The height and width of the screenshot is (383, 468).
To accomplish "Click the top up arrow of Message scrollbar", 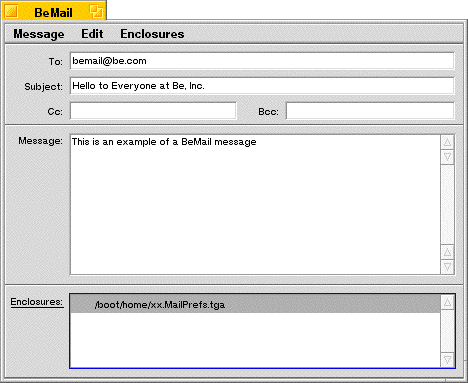I will coord(447,142).
